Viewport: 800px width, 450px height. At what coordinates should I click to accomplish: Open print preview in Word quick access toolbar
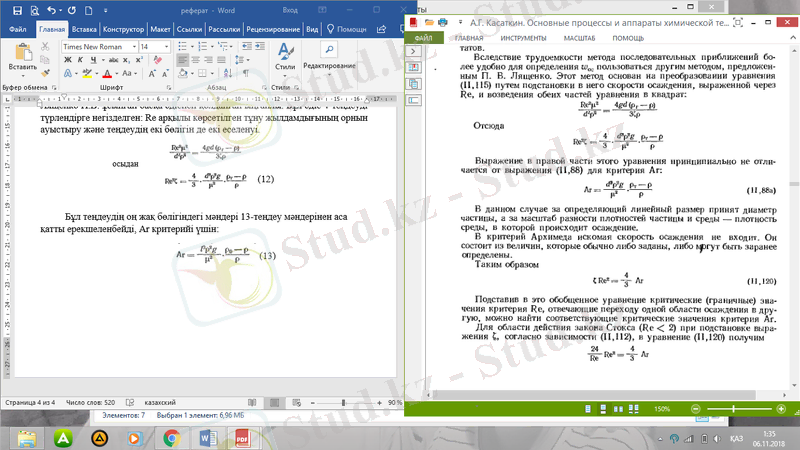pos(35,10)
